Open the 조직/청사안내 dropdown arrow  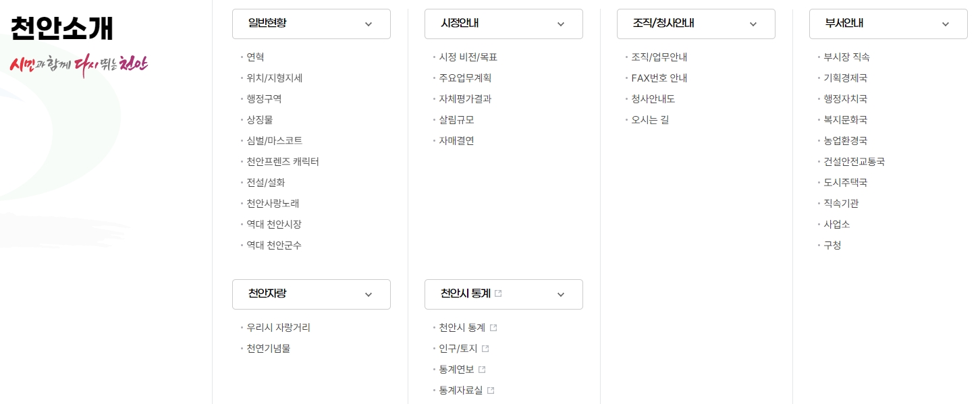(x=753, y=24)
